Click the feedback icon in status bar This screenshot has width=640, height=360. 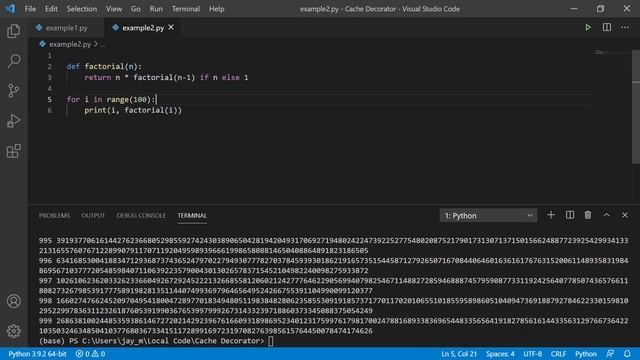pos(610,353)
